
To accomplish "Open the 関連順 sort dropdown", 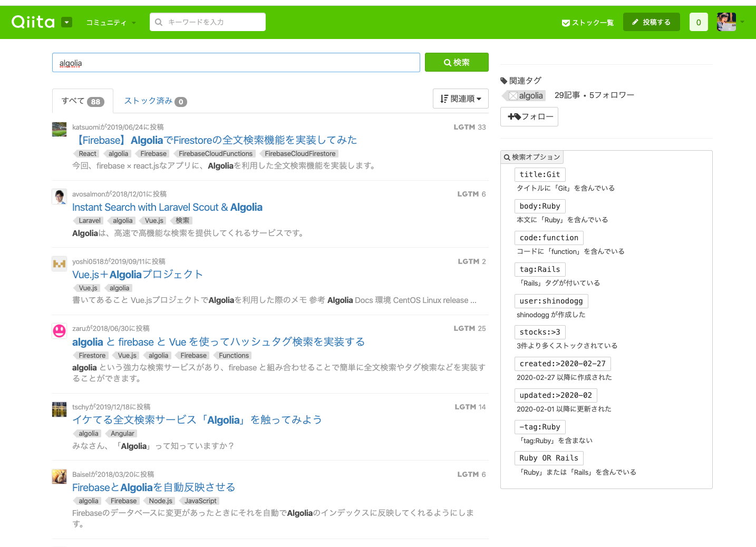I will point(461,99).
